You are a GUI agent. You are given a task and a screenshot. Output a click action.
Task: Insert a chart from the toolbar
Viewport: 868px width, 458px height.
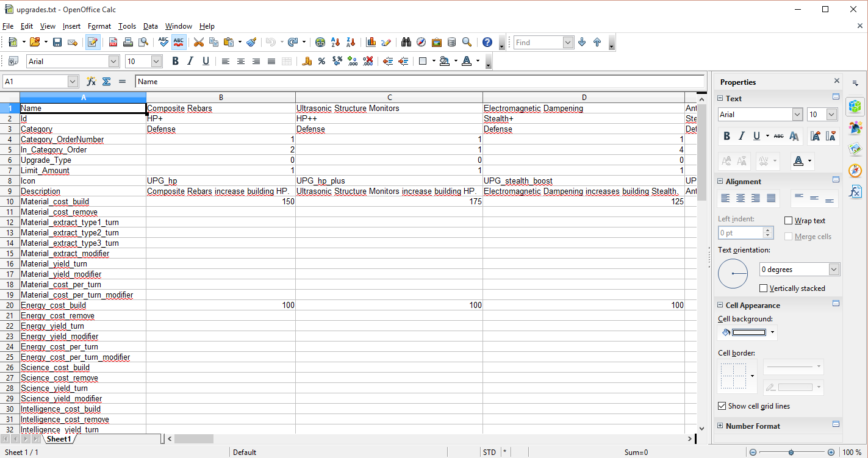[x=371, y=42]
